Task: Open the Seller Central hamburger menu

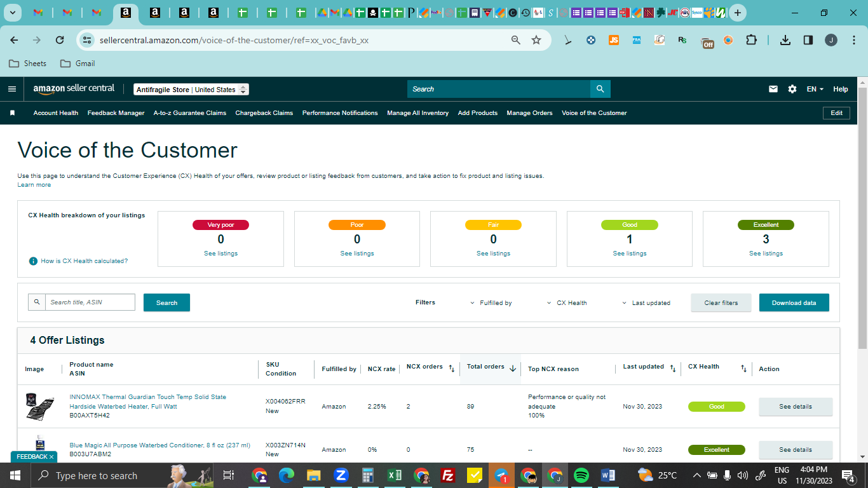Action: pyautogui.click(x=12, y=89)
